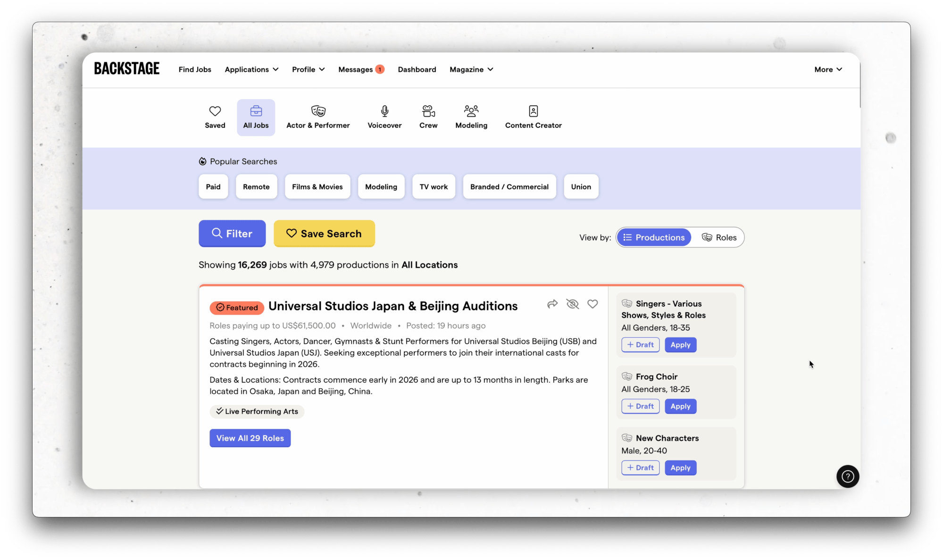Select the Films & Movies popular search
The width and height of the screenshot is (943, 560).
317,187
